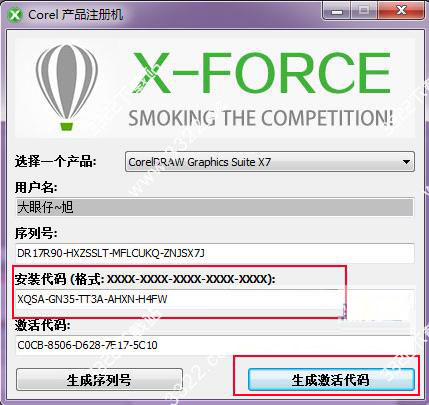
Task: Click the 用户名 label
Action: [36, 188]
